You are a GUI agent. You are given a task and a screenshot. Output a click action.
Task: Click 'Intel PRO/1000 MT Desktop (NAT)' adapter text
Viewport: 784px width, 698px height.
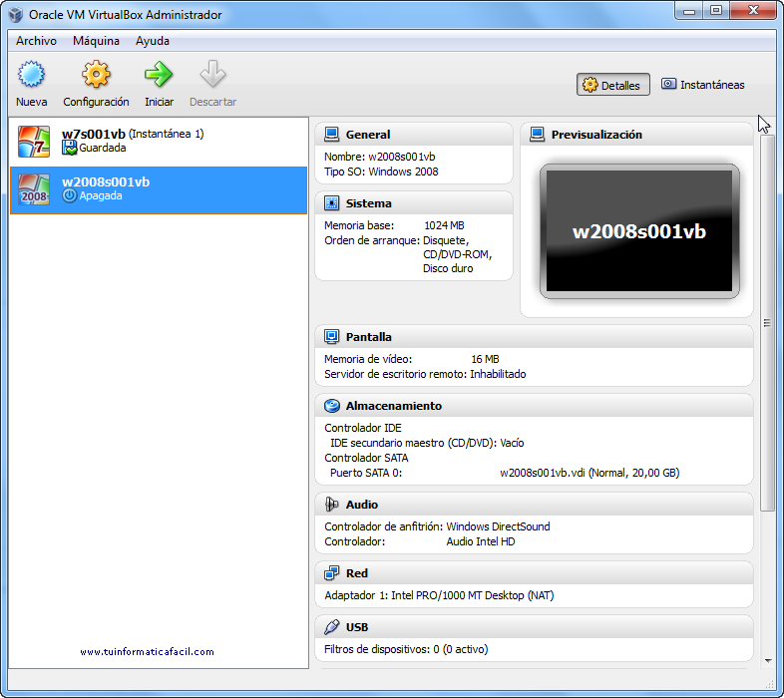(x=473, y=595)
